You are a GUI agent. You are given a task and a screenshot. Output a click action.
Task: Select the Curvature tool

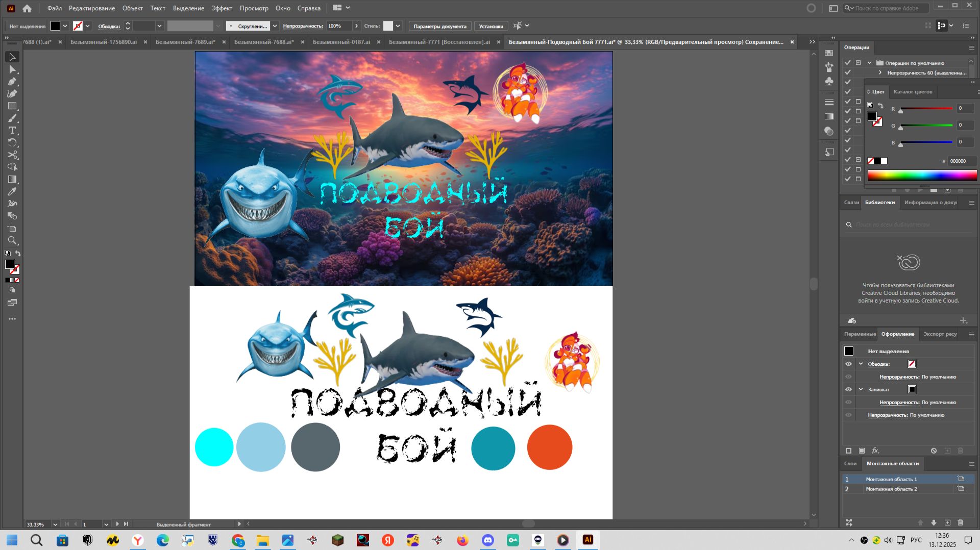(x=12, y=94)
